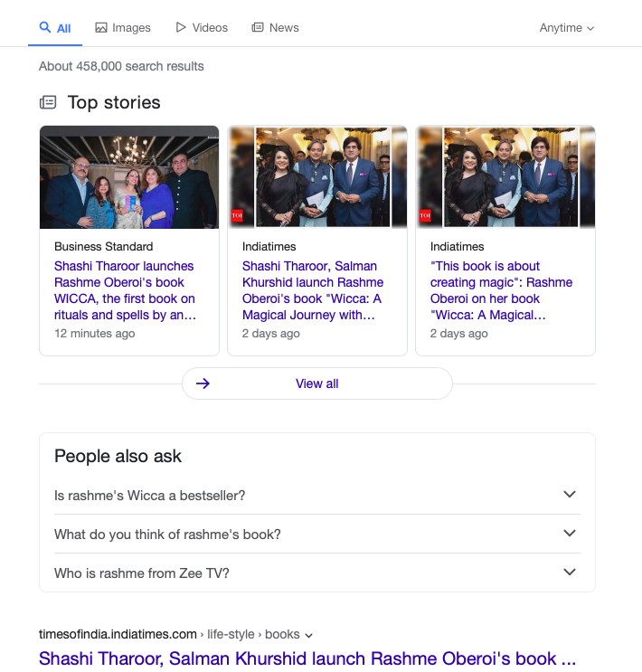Click chevron next to rashme's book opinion question
This screenshot has width=642, height=672.
tap(570, 533)
